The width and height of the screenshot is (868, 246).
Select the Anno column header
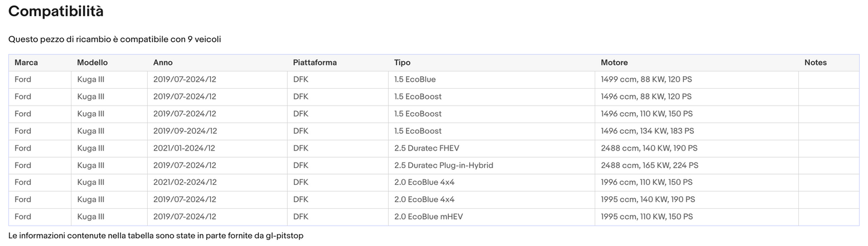click(163, 62)
